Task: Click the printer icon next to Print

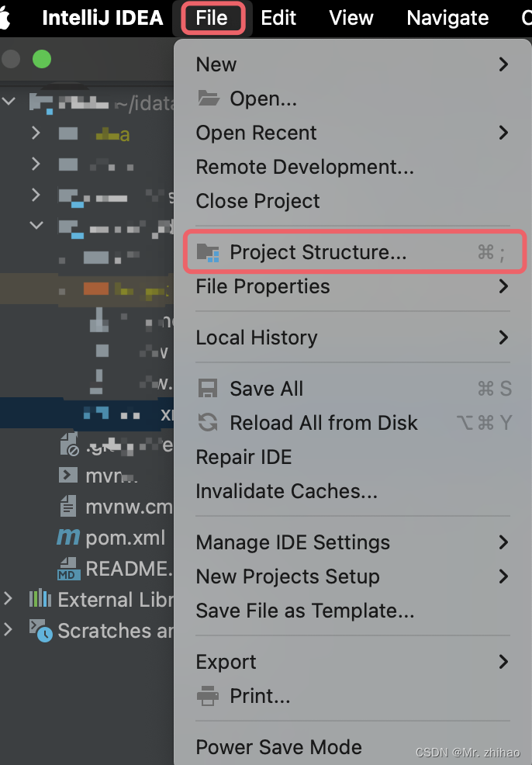Action: coord(206,696)
